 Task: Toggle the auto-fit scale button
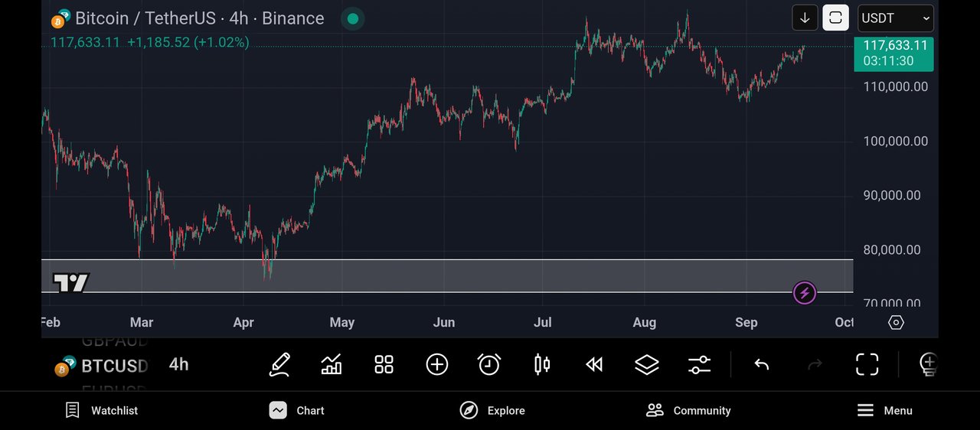pos(835,18)
